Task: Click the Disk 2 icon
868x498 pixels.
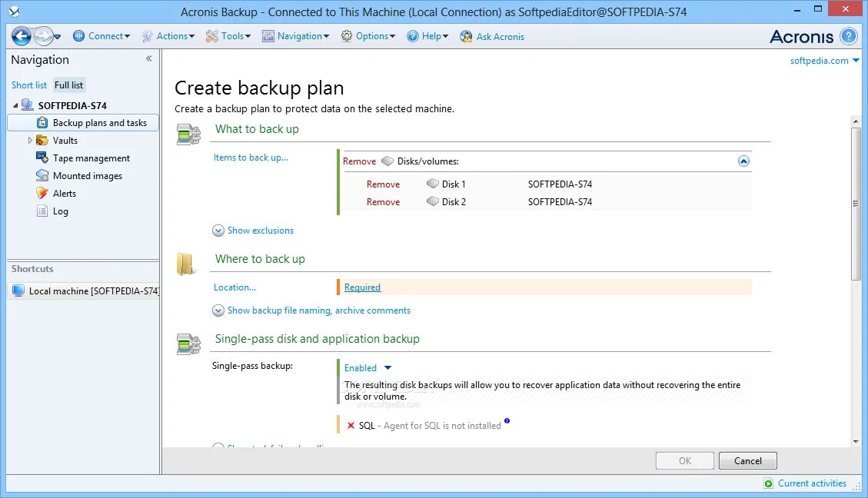Action: click(433, 201)
